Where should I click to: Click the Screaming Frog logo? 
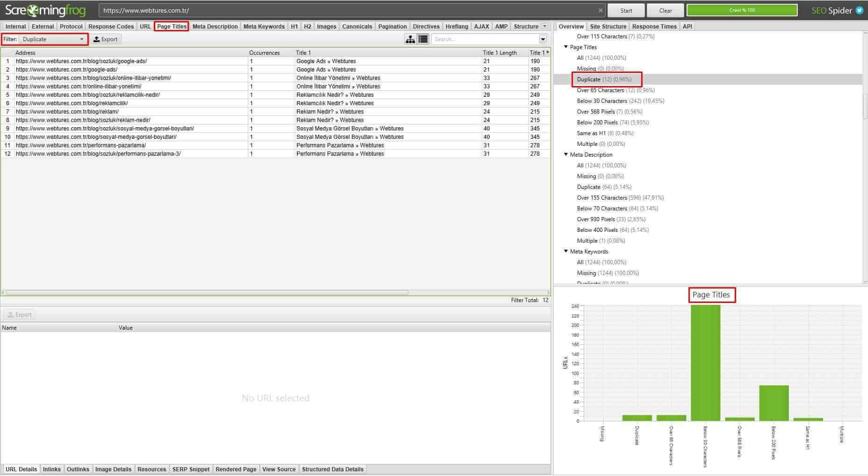(x=44, y=10)
